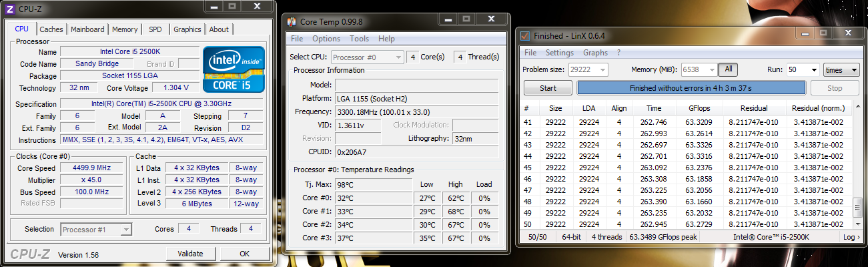Viewport: 868px width, 267px height.
Task: Click the 4499.9 MHz Core Speed value
Action: pyautogui.click(x=90, y=168)
